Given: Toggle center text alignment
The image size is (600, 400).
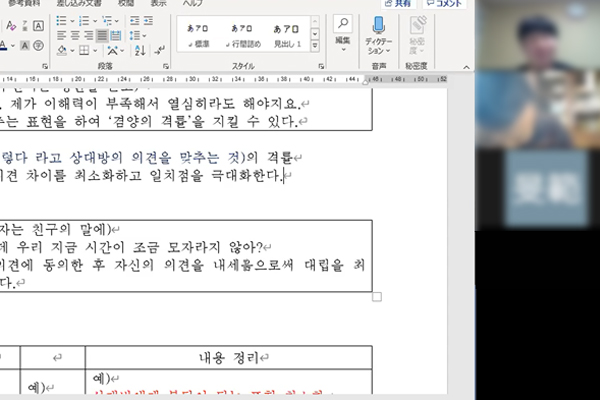Looking at the screenshot, I should (x=74, y=36).
